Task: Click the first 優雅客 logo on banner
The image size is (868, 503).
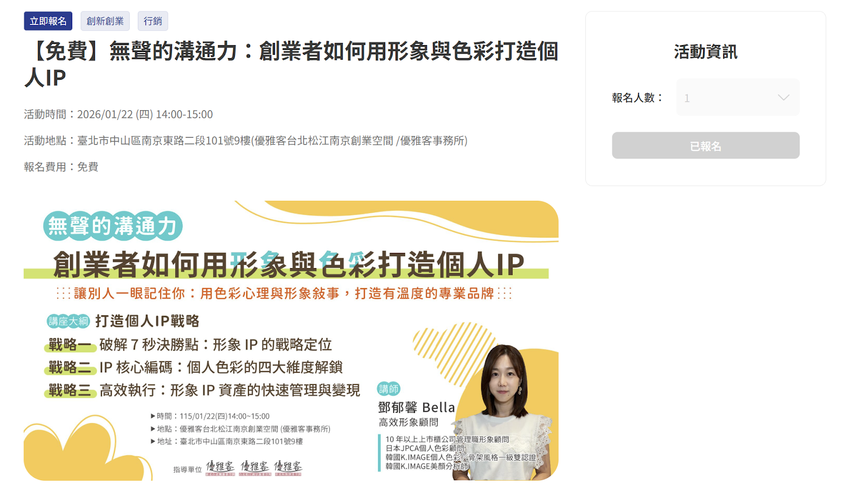Action: 220,468
